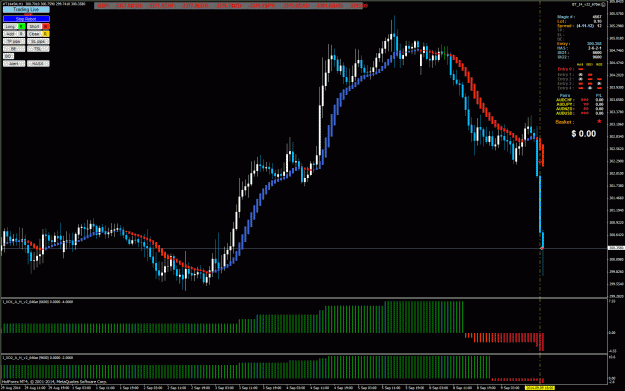Click the Trading Live status button
625x391 pixels.
tap(26, 9)
